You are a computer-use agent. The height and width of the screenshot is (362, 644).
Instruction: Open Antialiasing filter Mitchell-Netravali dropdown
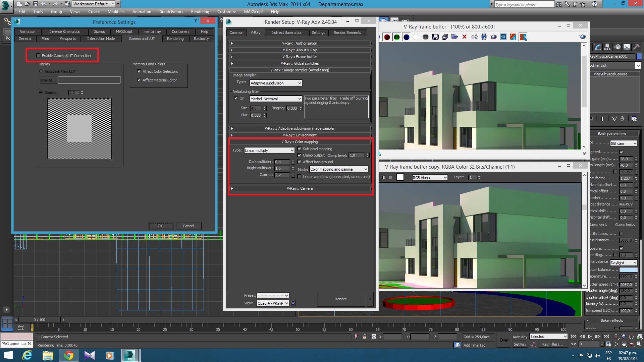[x=276, y=99]
